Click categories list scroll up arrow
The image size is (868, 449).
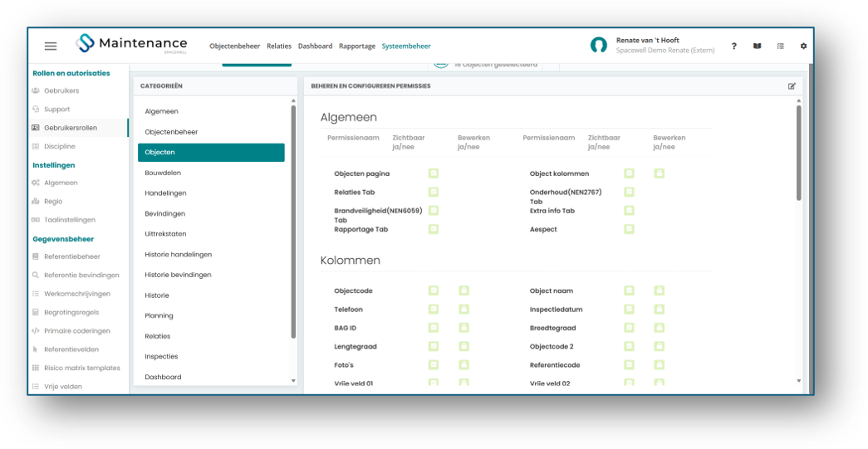[x=293, y=100]
